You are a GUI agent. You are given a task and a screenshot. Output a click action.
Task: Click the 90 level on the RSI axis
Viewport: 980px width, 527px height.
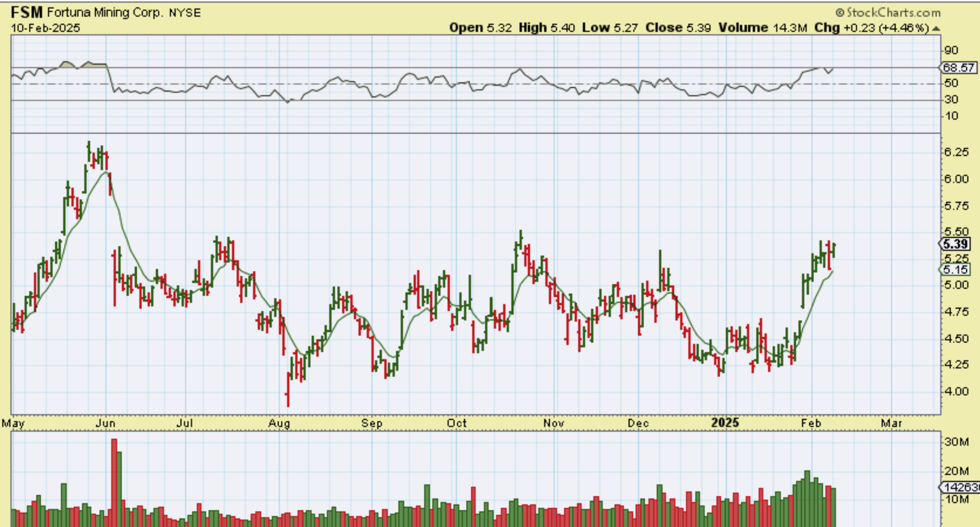coord(951,50)
